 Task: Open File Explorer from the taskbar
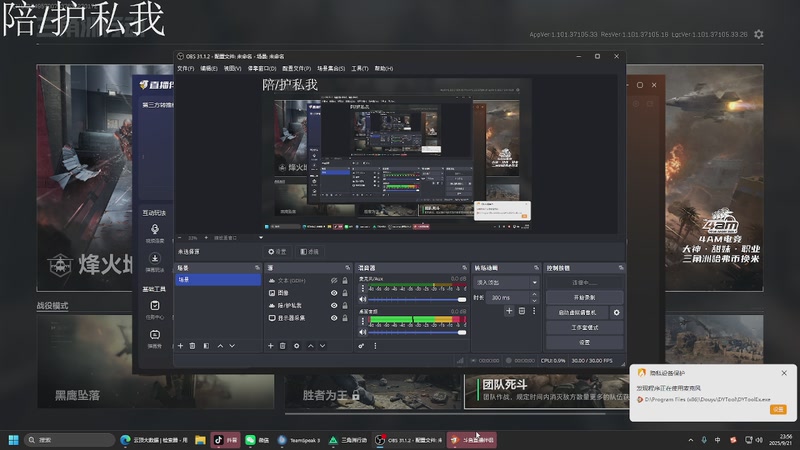200,440
